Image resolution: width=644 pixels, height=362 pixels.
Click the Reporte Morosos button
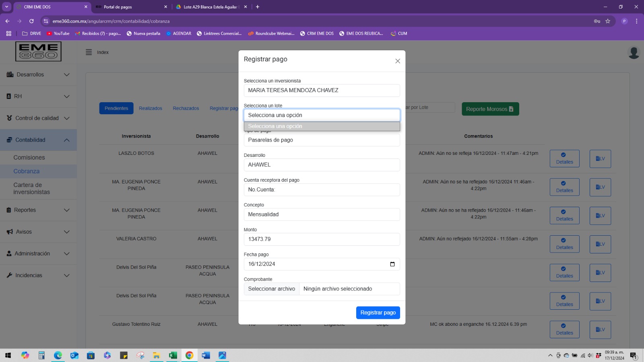[x=490, y=109]
